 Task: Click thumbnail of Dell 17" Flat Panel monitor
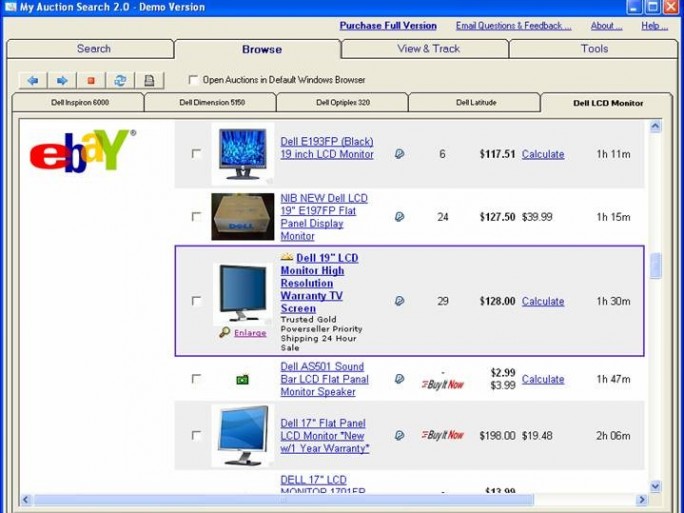(x=243, y=435)
